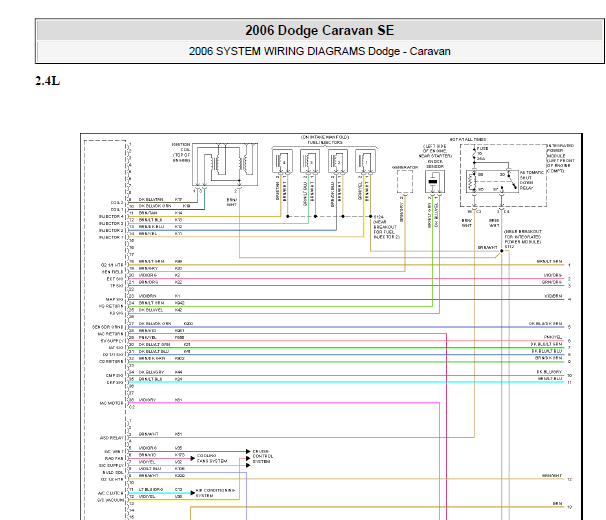
Task: Click the fuel injector 1 symbol
Action: (365, 162)
